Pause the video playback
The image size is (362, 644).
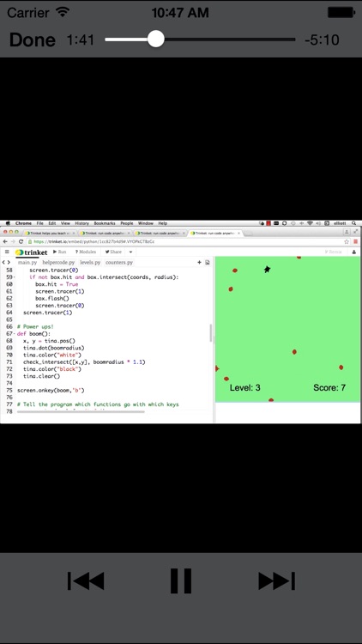[181, 580]
